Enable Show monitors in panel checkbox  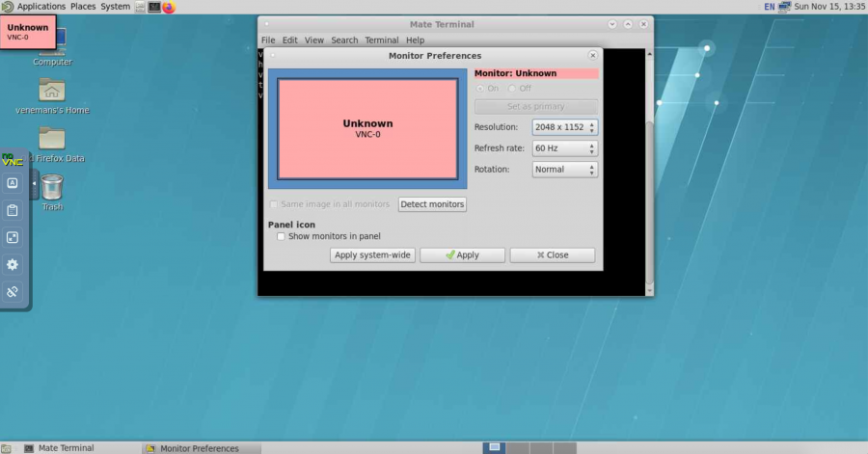point(281,236)
